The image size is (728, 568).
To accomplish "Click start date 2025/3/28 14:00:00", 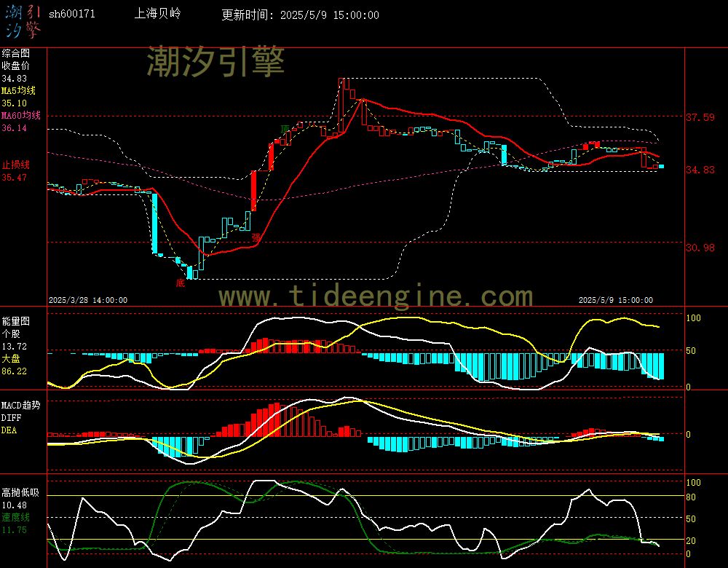I will tap(88, 300).
